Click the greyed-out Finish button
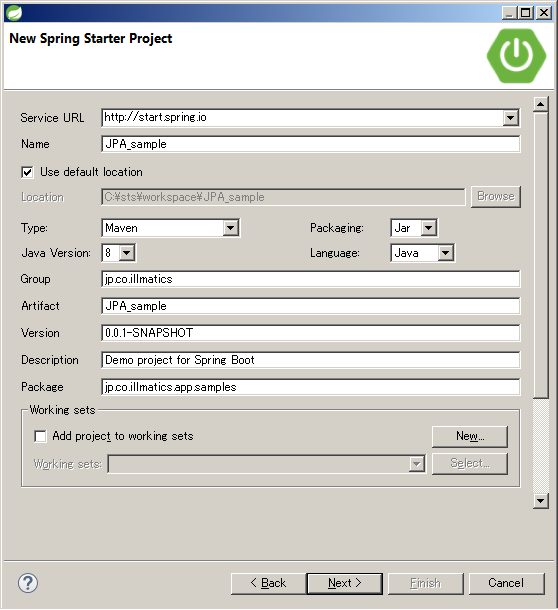This screenshot has width=558, height=610. [x=425, y=583]
